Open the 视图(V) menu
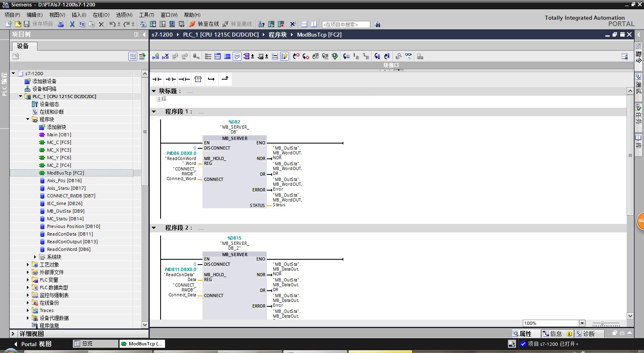The image size is (644, 353). [57, 15]
